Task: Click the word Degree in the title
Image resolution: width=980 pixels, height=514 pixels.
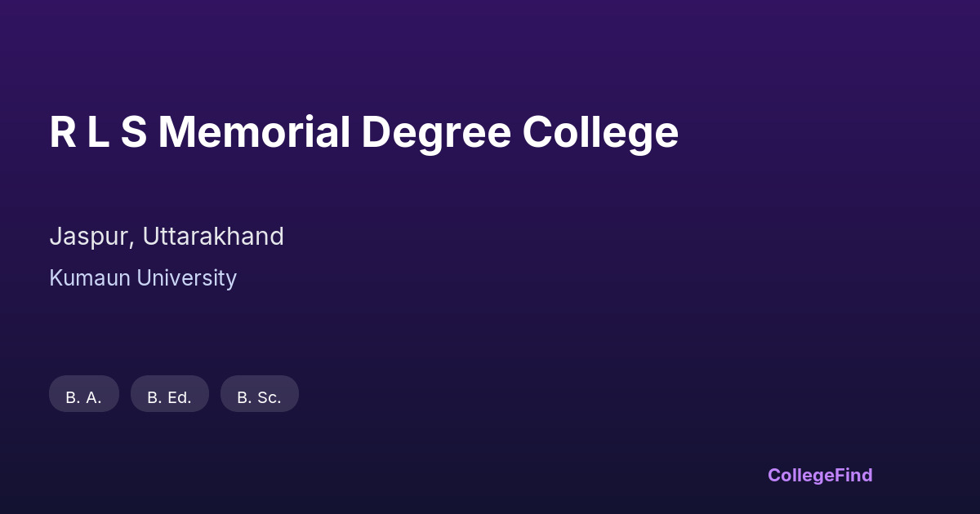Action: coord(435,132)
